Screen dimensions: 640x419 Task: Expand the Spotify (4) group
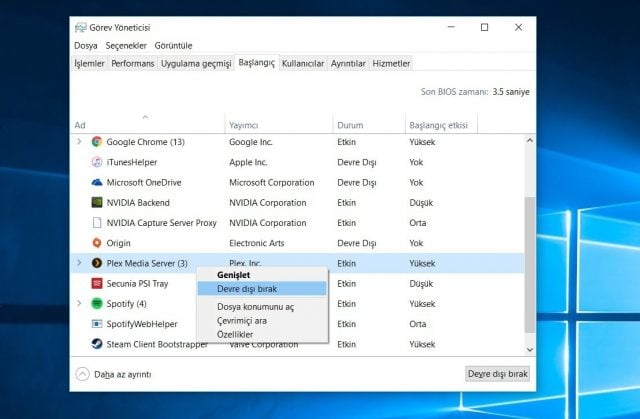(x=79, y=303)
